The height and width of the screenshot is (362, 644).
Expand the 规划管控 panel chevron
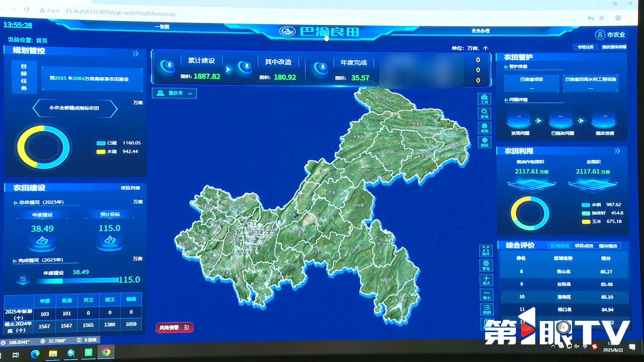136,53
